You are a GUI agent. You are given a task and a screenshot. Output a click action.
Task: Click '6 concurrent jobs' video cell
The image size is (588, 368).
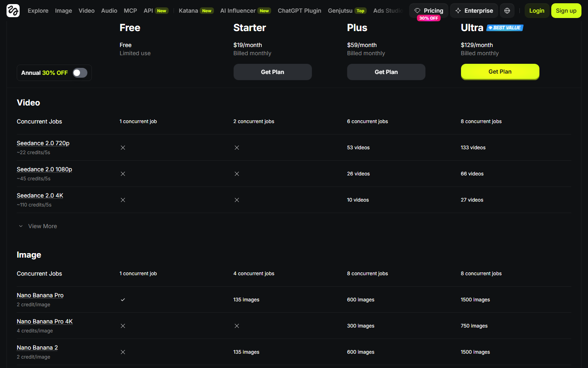click(x=367, y=121)
